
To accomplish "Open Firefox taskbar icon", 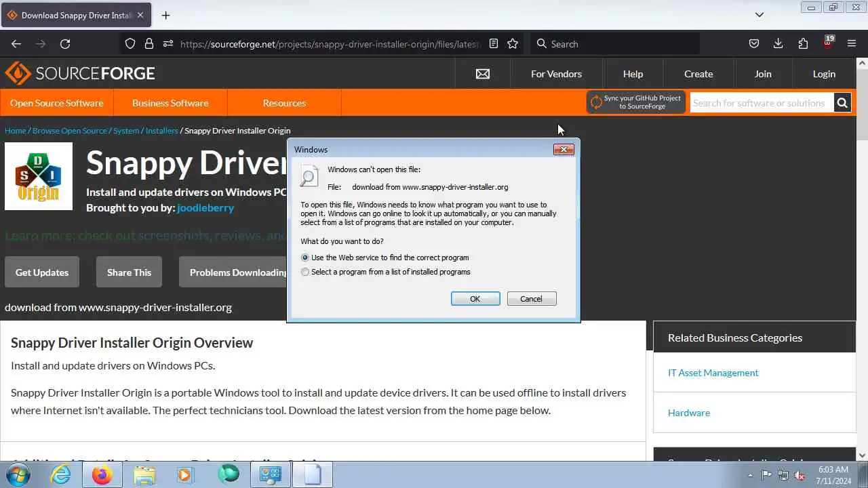I will pos(102,475).
